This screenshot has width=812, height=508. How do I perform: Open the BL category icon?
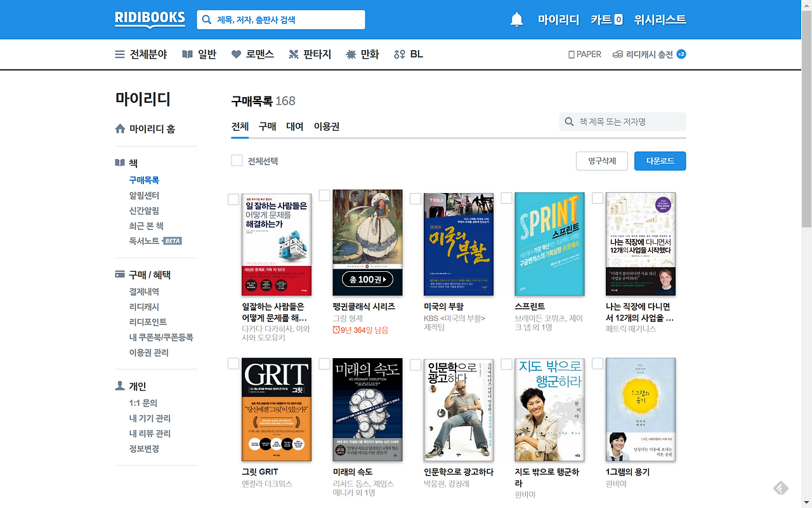click(x=400, y=54)
